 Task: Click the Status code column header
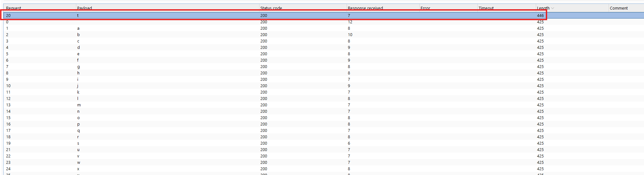coord(271,8)
